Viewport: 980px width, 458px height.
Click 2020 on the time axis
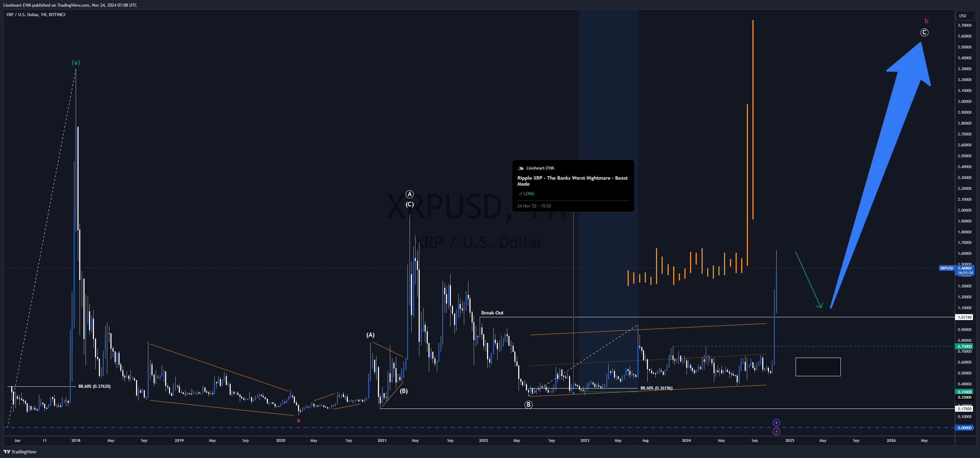(281, 440)
